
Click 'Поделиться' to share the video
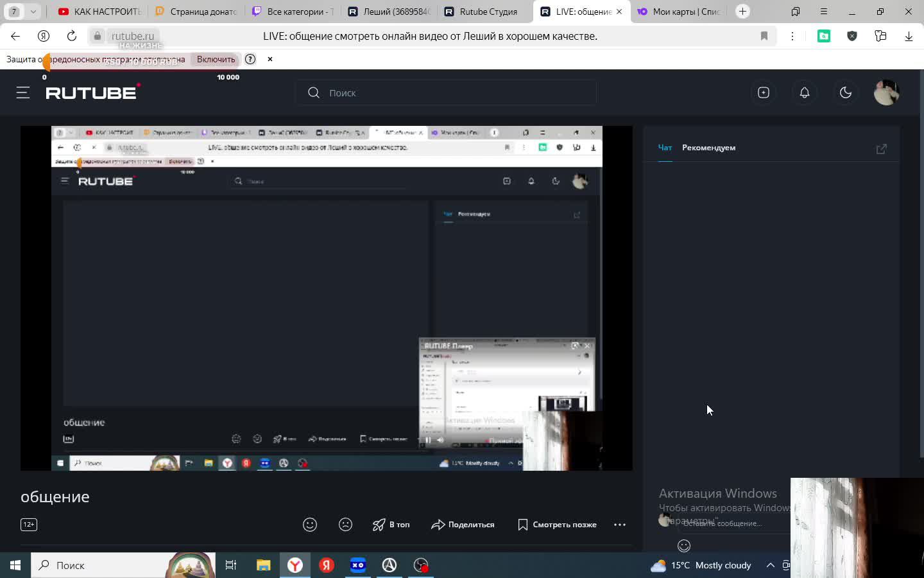(463, 525)
